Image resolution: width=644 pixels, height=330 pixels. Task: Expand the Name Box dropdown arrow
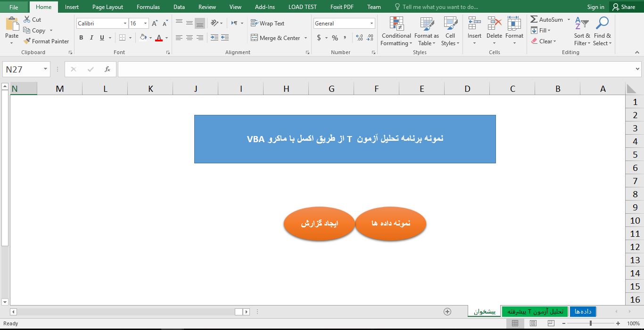45,69
